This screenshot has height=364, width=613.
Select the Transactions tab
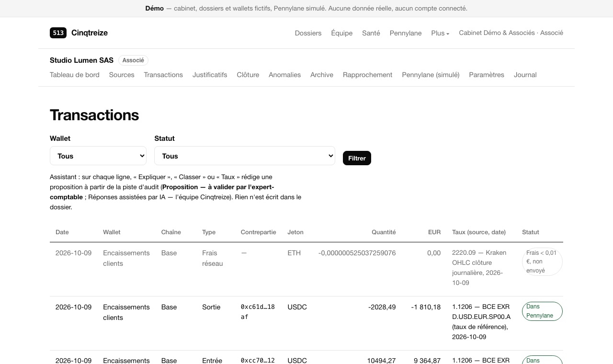click(x=163, y=75)
